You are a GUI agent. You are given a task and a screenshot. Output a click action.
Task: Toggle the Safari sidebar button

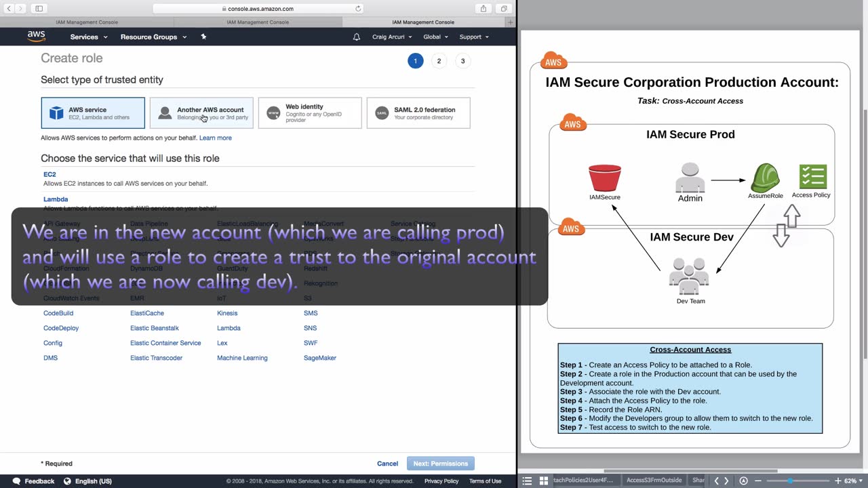click(x=39, y=9)
